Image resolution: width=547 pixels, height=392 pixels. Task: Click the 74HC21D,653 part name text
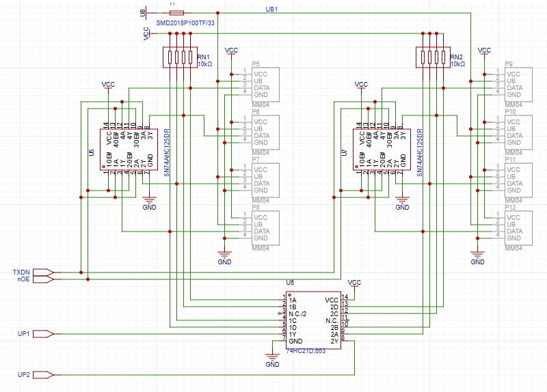(x=306, y=351)
